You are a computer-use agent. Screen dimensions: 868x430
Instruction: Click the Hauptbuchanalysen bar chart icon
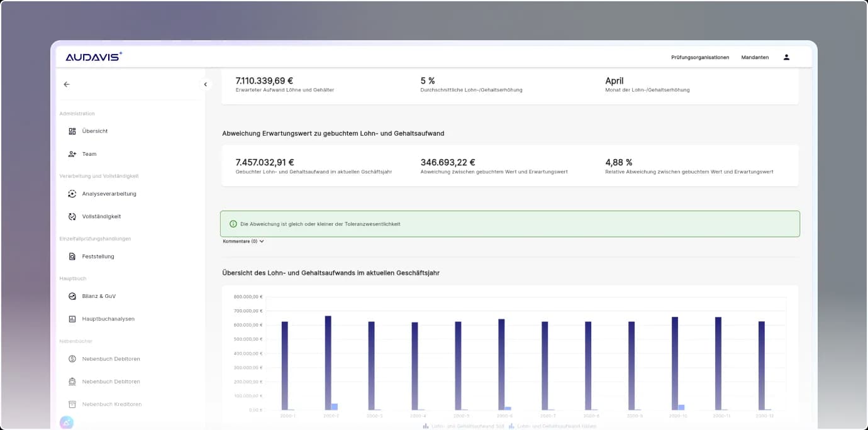(72, 319)
